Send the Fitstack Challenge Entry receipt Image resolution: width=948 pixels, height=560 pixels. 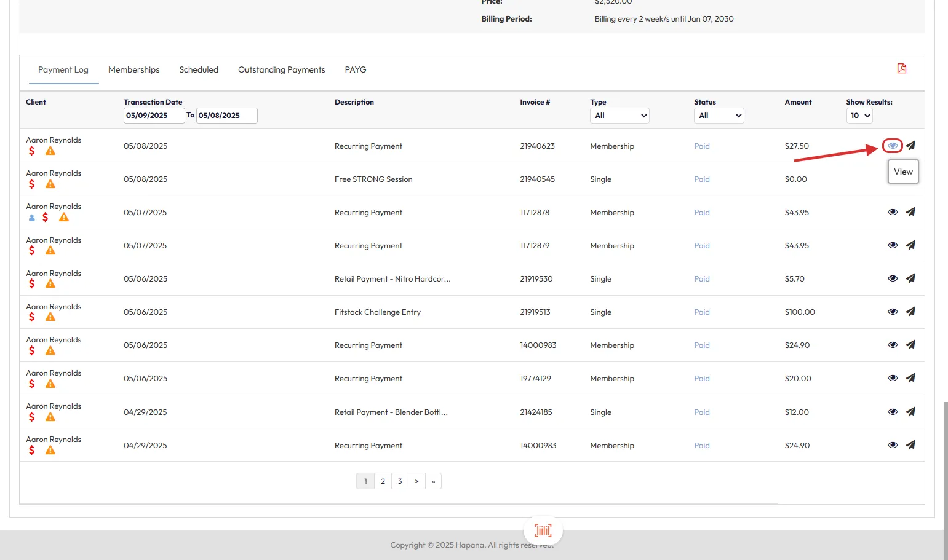[x=910, y=312]
